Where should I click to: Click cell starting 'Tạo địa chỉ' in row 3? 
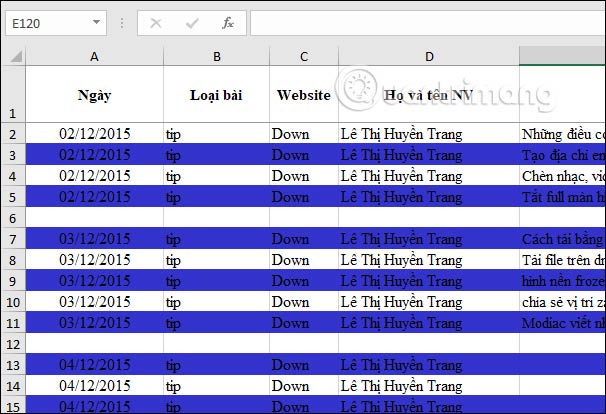click(563, 154)
